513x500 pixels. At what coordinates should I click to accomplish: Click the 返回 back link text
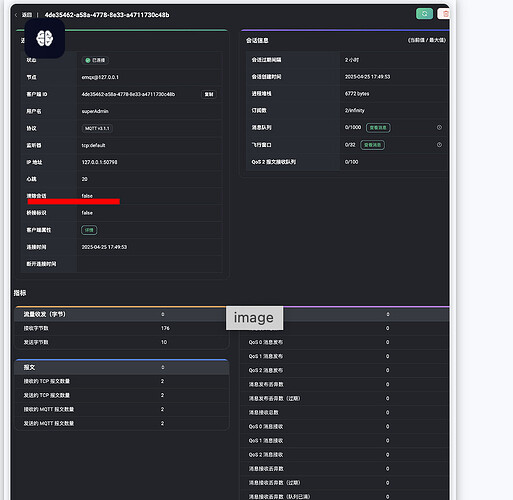27,15
